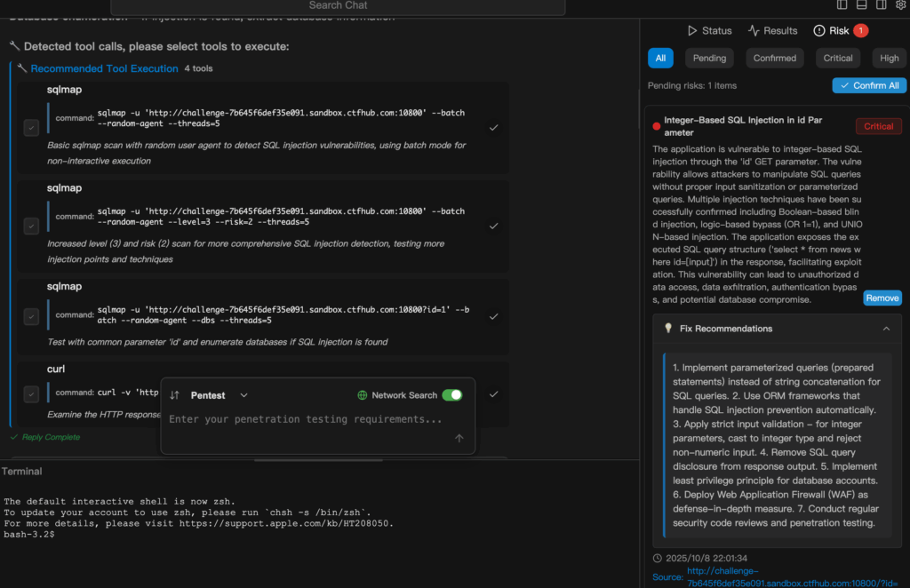Collapse the Fix Recommendations section
The width and height of the screenshot is (910, 588).
coord(886,329)
